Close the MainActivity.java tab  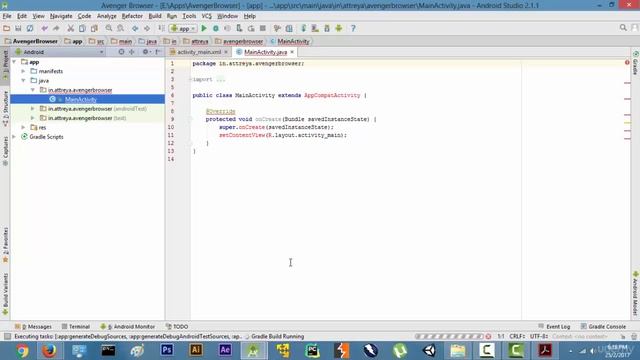[x=292, y=52]
